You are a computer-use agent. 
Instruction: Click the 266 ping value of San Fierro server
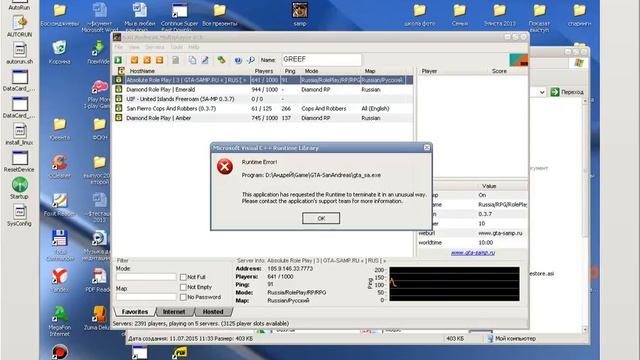click(x=286, y=109)
